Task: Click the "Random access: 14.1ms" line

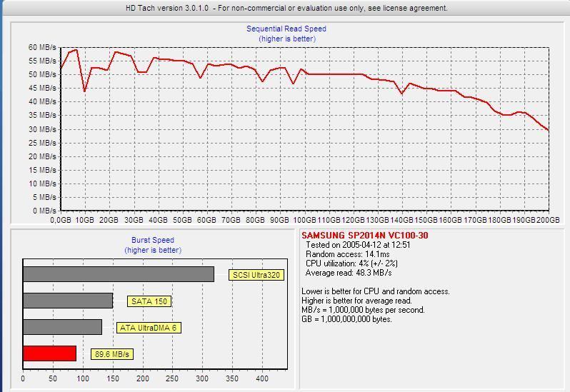Action: click(x=348, y=254)
